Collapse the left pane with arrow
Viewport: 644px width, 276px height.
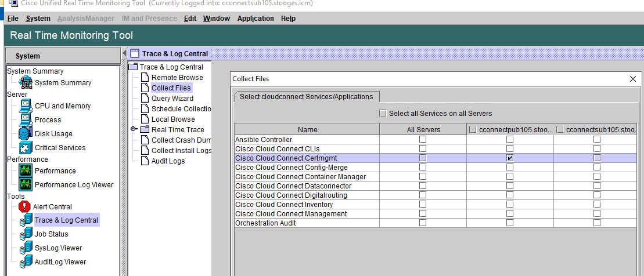[124, 54]
